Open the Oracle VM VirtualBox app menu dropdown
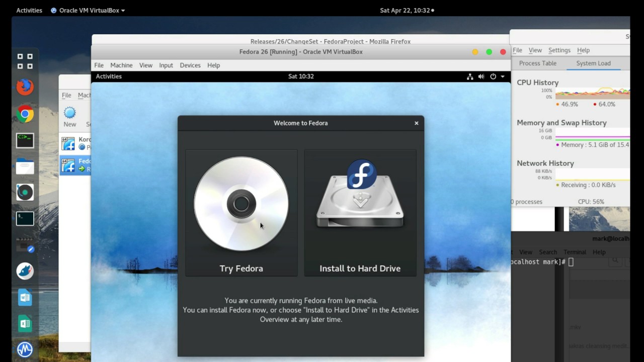Screen dimensions: 644x362 click(88, 10)
